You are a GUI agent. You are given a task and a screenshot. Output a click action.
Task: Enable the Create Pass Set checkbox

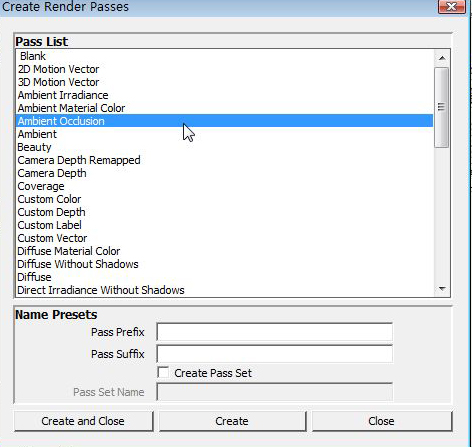coord(163,372)
